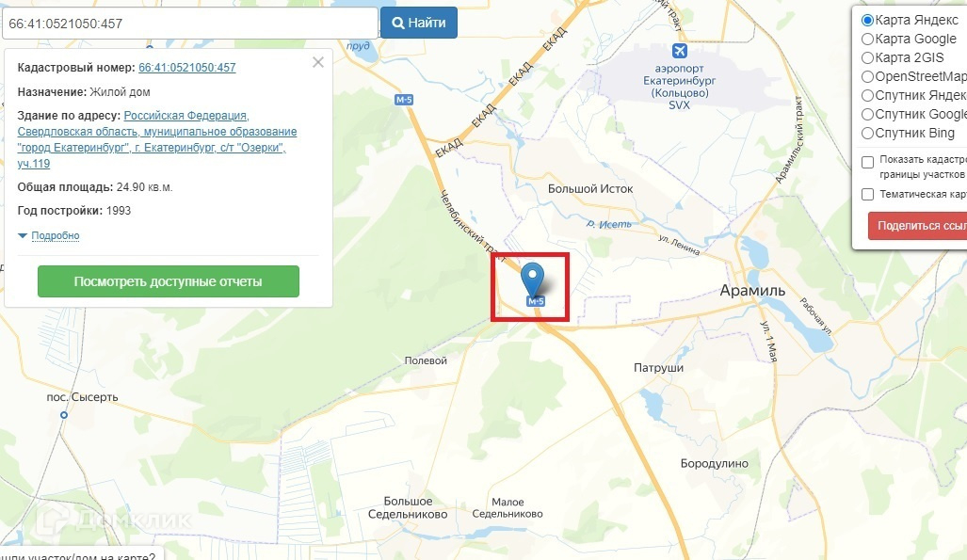Click the magnifier Найти search button
Screen dimensions: 967x560
click(419, 23)
